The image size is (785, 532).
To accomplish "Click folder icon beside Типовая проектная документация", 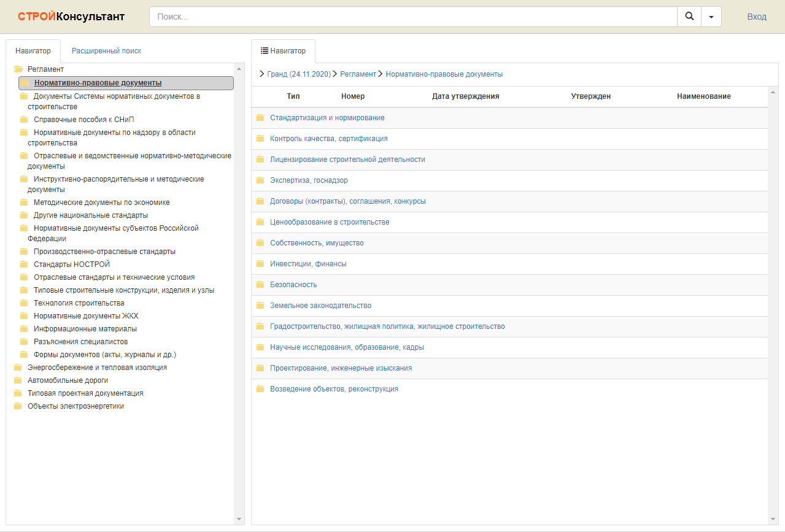I will point(18,393).
